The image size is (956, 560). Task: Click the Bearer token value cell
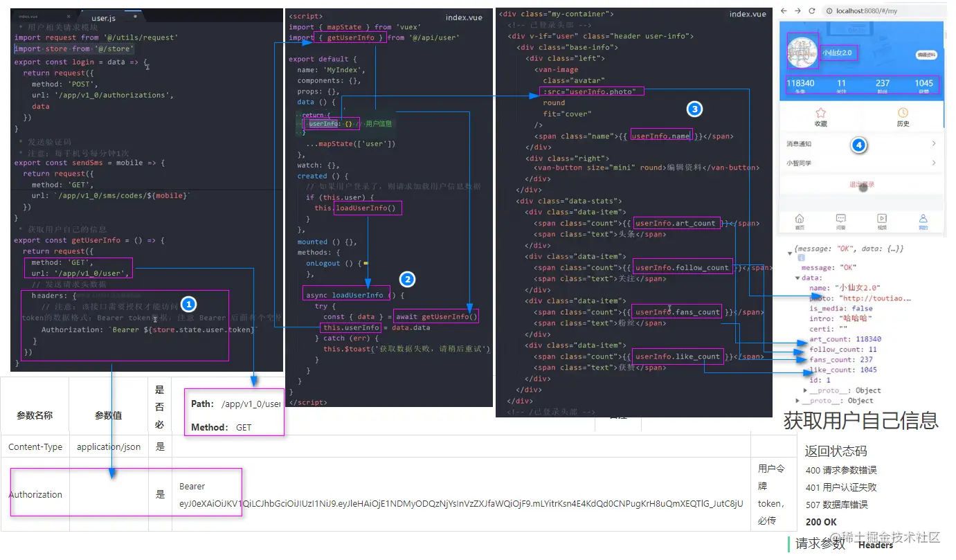[461, 494]
